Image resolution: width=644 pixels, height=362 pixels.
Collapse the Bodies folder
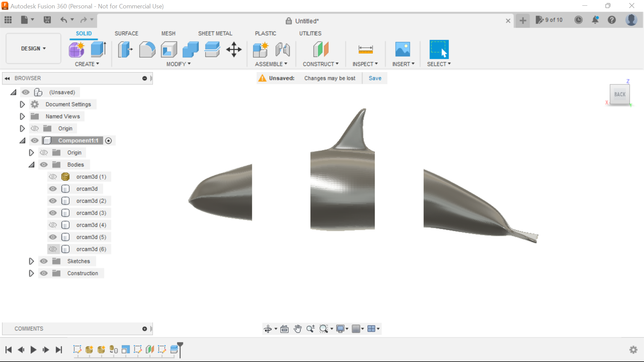[32, 165]
